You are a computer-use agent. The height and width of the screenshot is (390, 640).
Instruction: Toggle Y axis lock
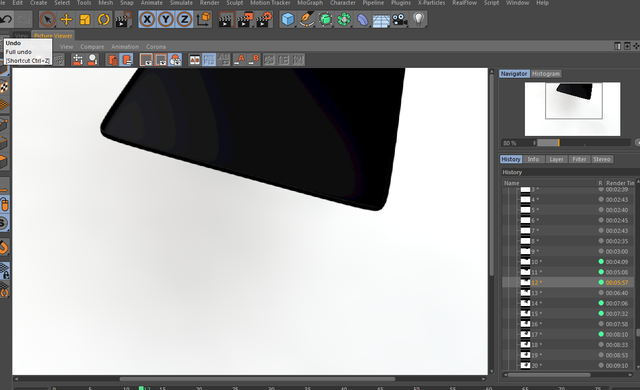pyautogui.click(x=166, y=19)
